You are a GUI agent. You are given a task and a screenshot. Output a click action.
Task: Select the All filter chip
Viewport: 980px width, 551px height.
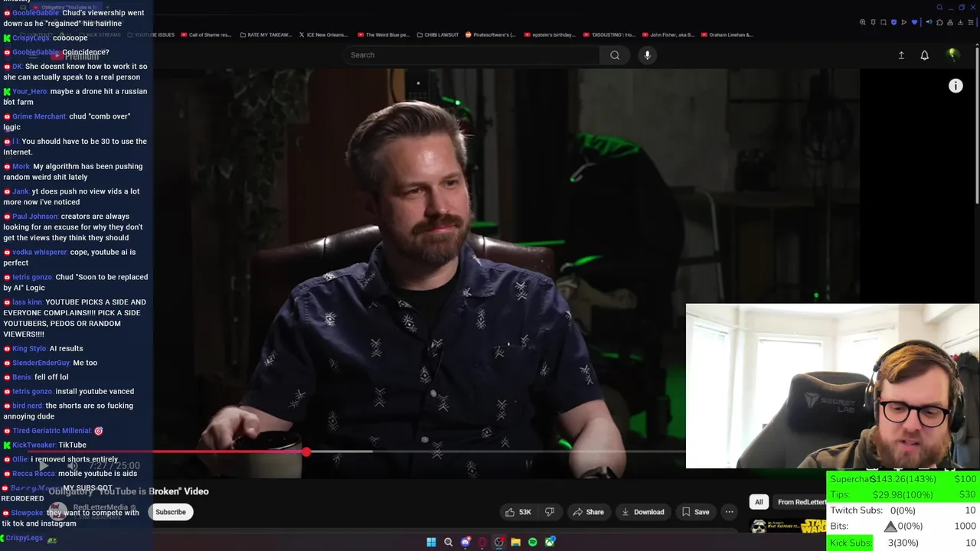pyautogui.click(x=759, y=502)
